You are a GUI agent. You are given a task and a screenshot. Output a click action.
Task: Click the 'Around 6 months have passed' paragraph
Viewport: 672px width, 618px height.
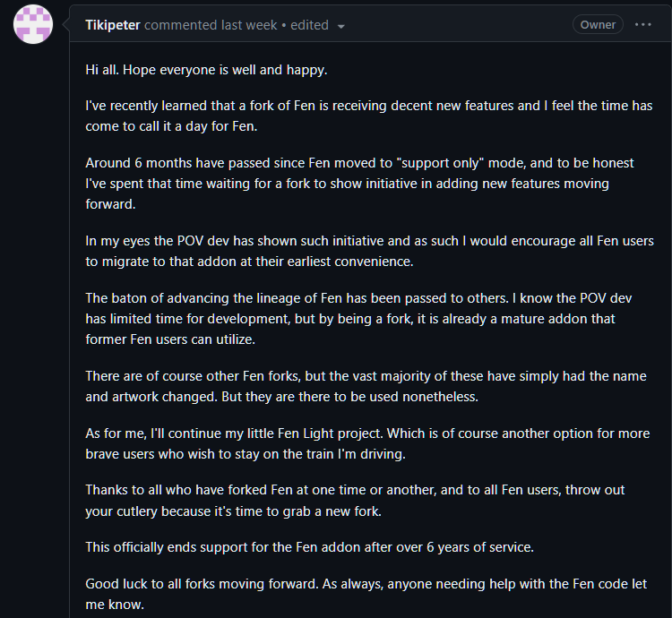click(x=359, y=184)
